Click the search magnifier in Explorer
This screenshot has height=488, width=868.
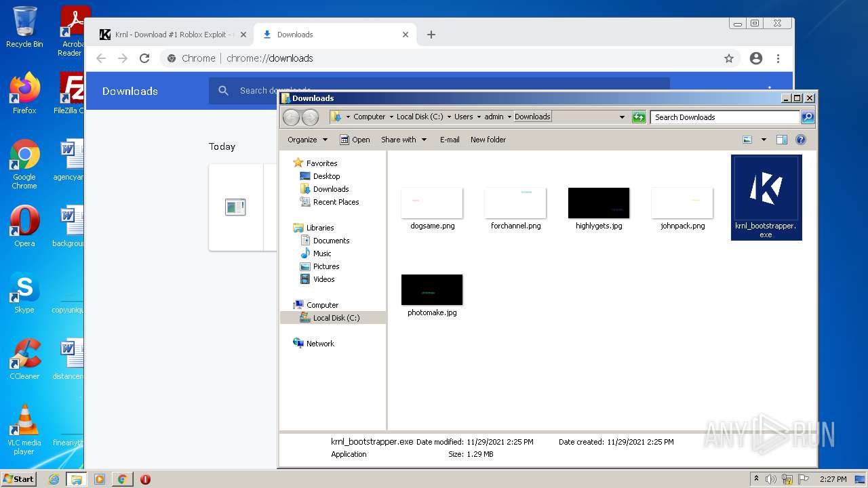point(807,117)
